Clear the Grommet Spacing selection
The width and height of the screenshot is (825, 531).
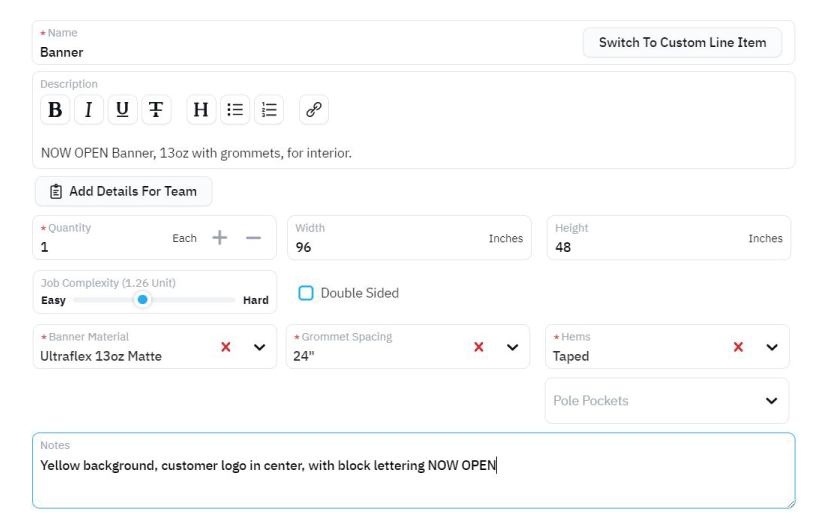[x=479, y=347]
